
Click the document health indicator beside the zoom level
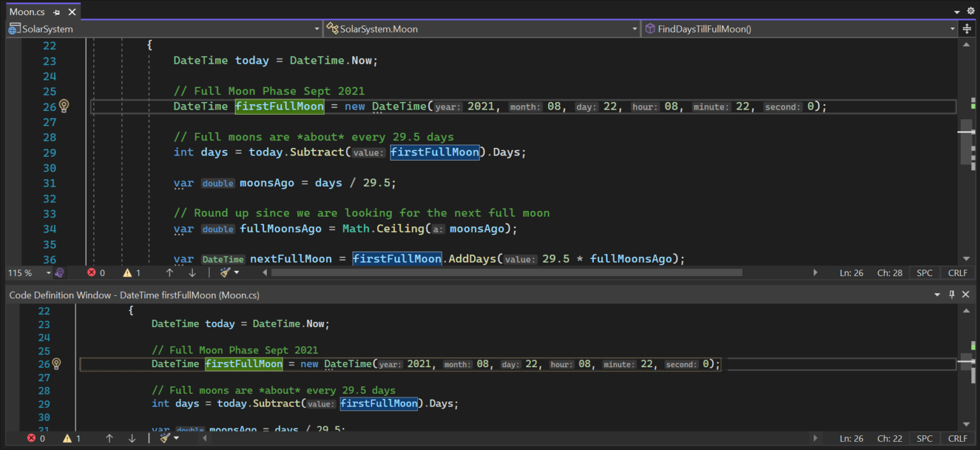(59, 272)
